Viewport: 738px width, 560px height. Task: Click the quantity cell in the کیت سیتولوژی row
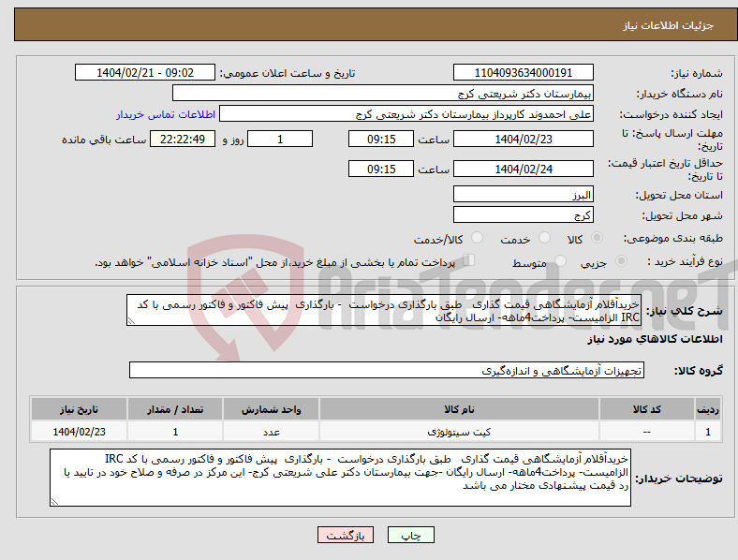(175, 432)
